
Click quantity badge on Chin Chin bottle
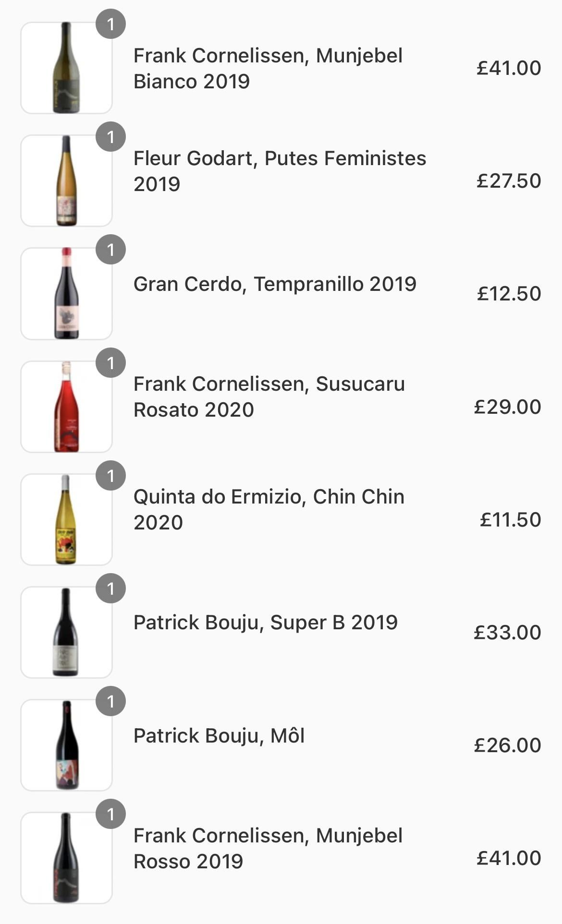coord(110,476)
